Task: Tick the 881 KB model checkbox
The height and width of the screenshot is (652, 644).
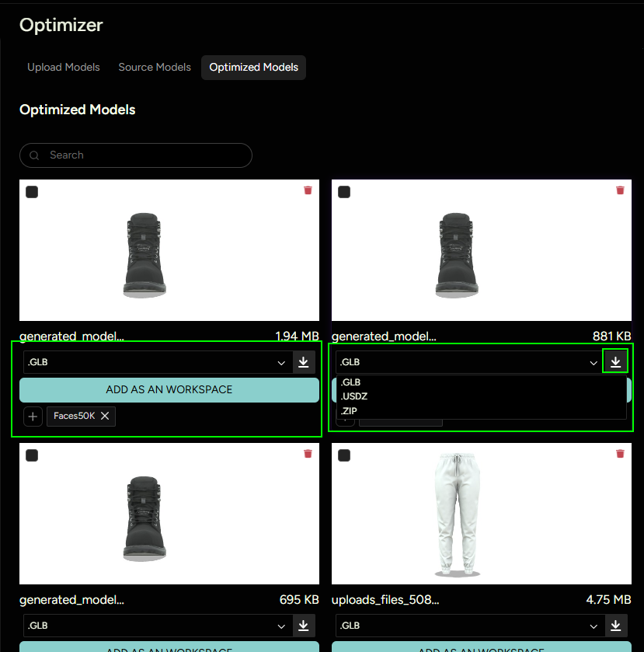Action: tap(344, 192)
